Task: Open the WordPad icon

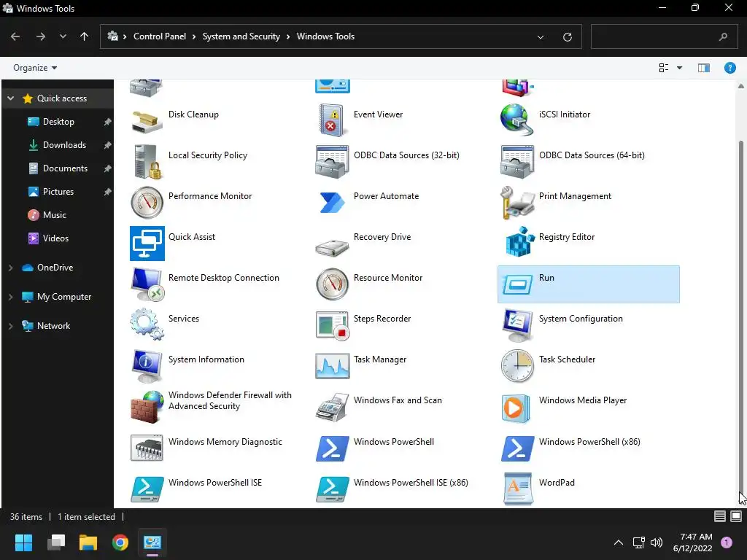Action: [518, 489]
